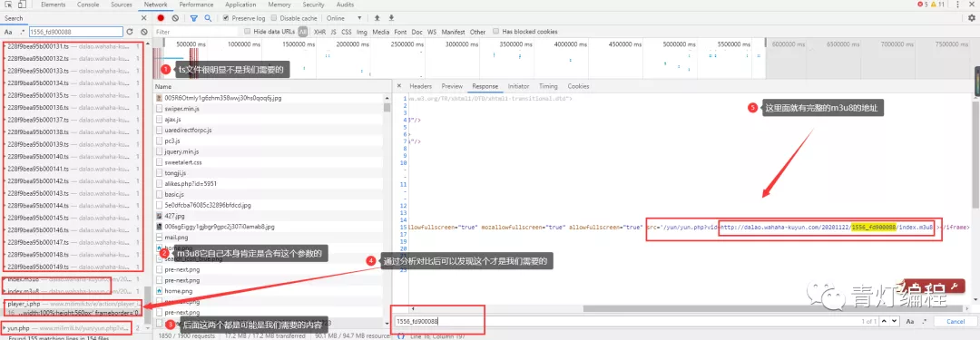
Task: Click the red error count indicator
Action: [923, 5]
